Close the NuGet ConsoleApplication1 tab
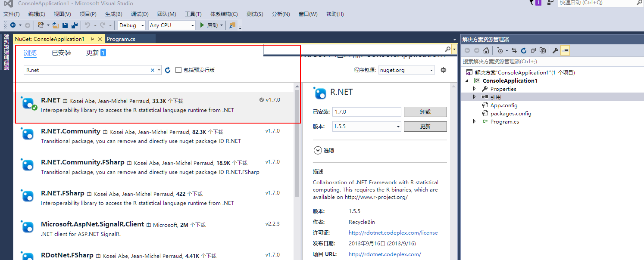Image resolution: width=644 pixels, height=260 pixels. click(x=100, y=39)
